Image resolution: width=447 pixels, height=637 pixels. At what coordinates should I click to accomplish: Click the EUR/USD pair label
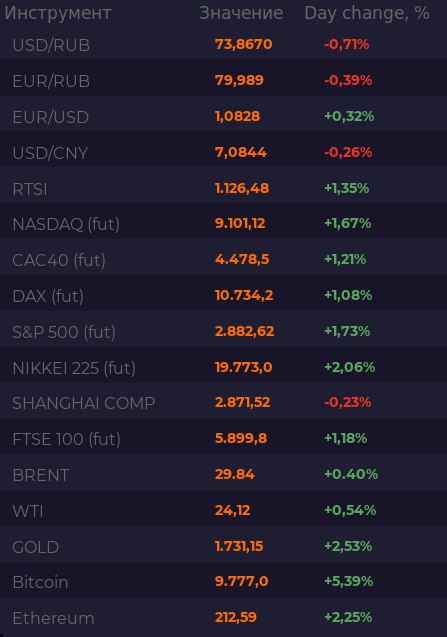tap(51, 117)
